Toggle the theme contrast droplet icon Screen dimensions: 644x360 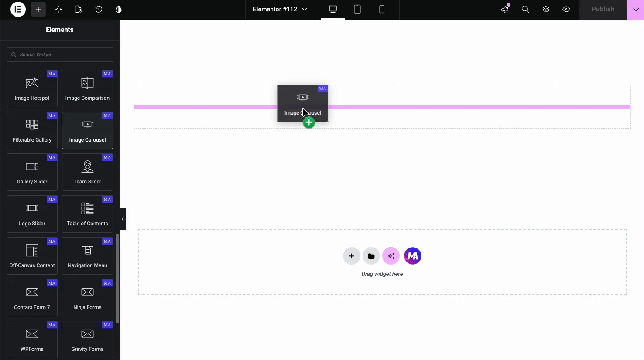point(119,9)
